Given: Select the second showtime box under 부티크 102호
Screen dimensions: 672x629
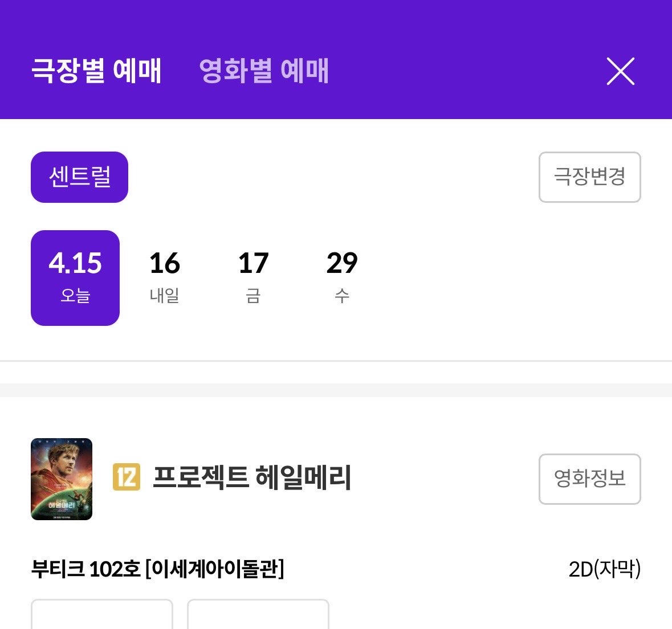Looking at the screenshot, I should coord(258,614).
